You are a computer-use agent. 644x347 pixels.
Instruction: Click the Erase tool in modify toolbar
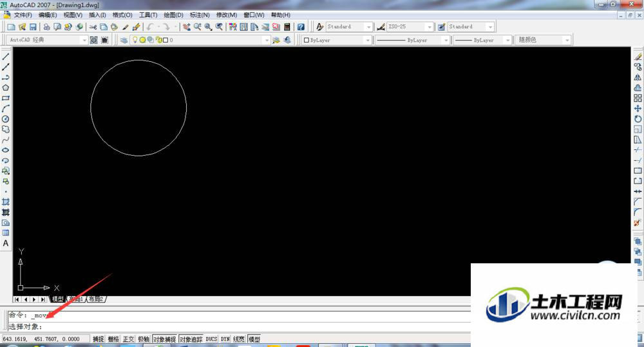[638, 57]
